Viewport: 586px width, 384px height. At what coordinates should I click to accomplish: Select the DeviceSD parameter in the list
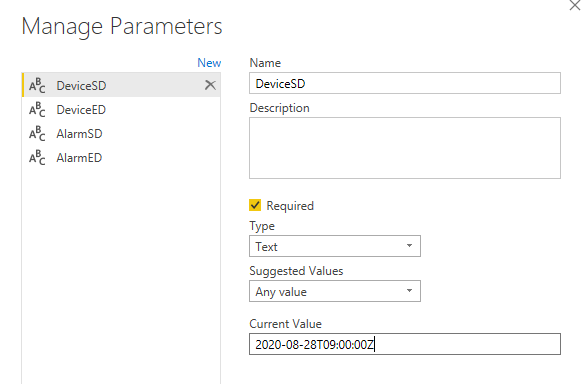coord(121,85)
